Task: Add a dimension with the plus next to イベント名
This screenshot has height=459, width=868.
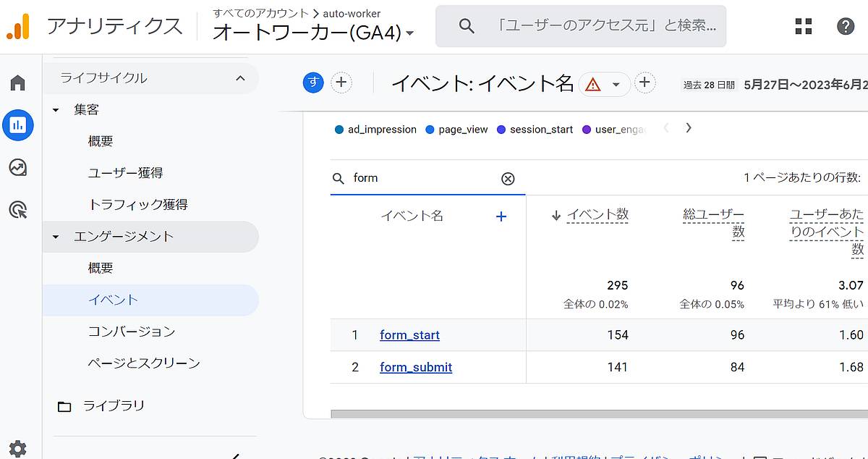Action: click(x=501, y=216)
